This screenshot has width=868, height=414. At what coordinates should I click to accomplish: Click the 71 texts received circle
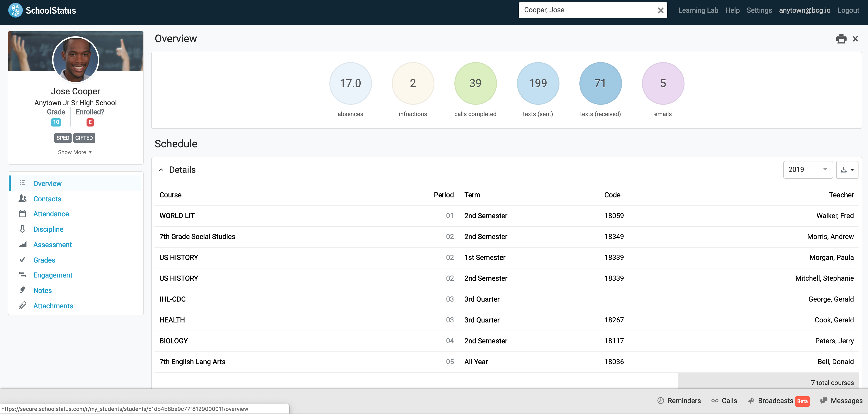point(600,83)
